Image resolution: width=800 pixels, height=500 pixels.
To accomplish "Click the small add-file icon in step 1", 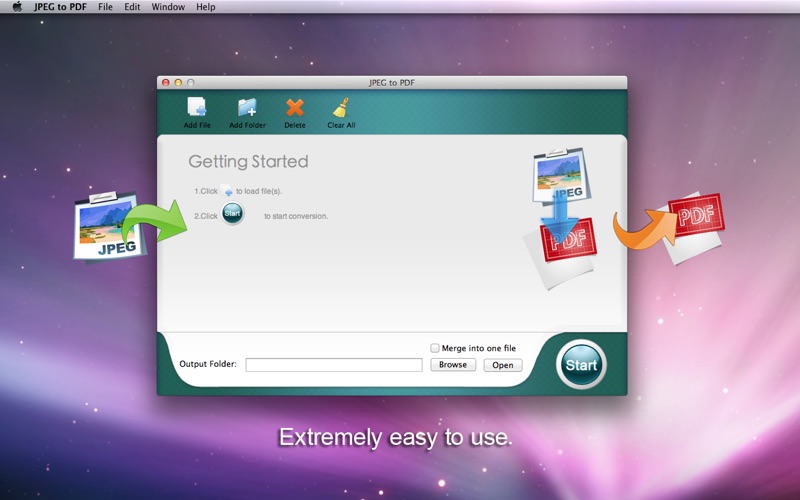I will coord(227,191).
